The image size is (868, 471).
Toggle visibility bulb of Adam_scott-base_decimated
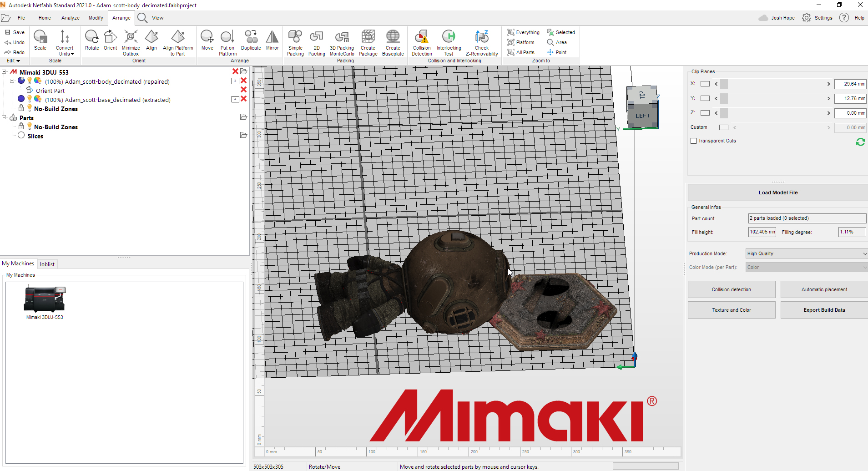[30, 99]
